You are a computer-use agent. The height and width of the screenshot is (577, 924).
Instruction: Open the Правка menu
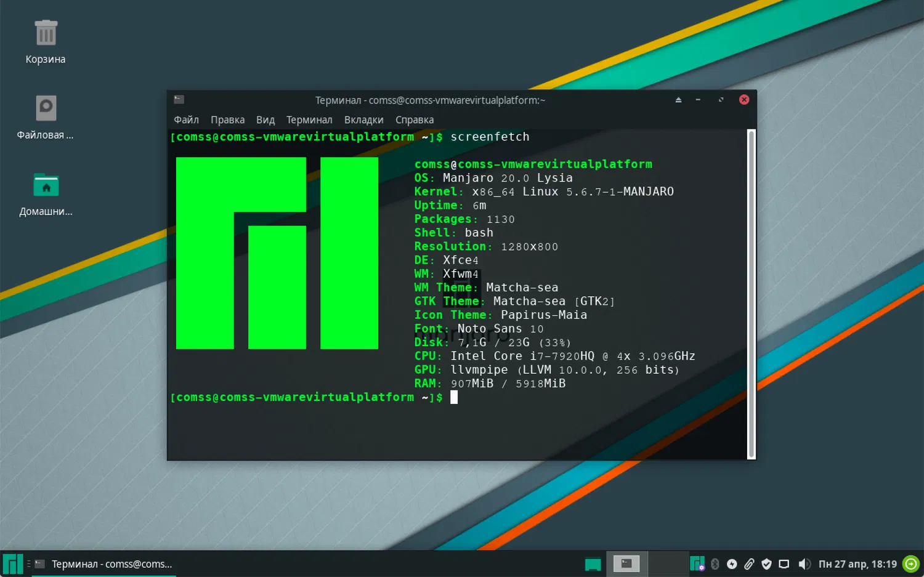coord(227,119)
